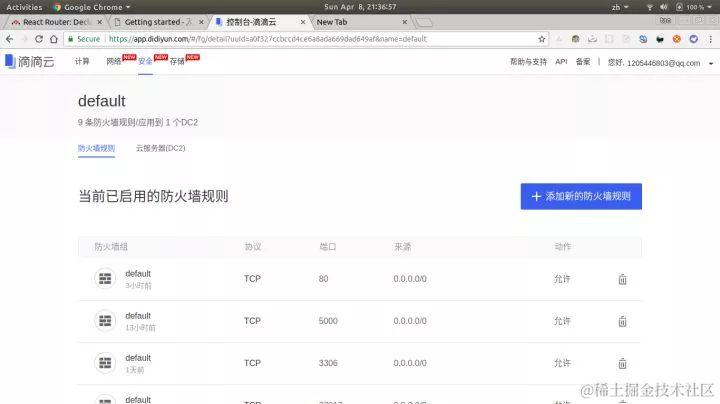The image size is (720, 404).
Task: Go back with the browser back arrow
Action: click(x=9, y=39)
